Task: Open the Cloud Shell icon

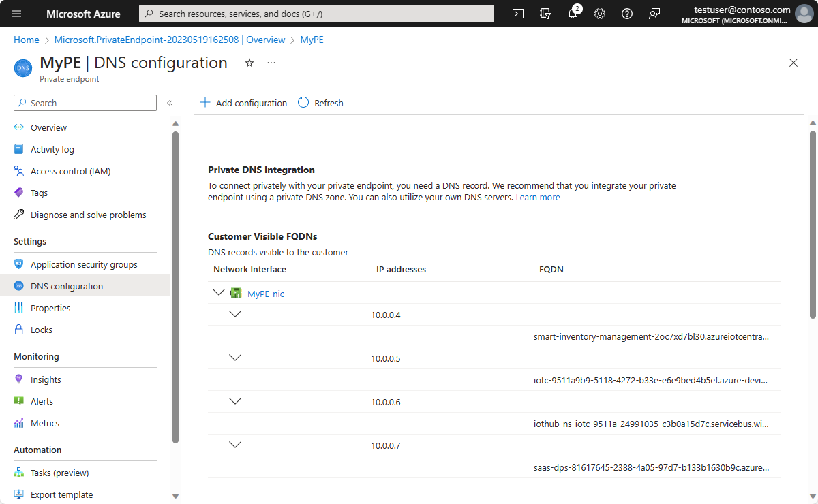Action: coord(518,13)
